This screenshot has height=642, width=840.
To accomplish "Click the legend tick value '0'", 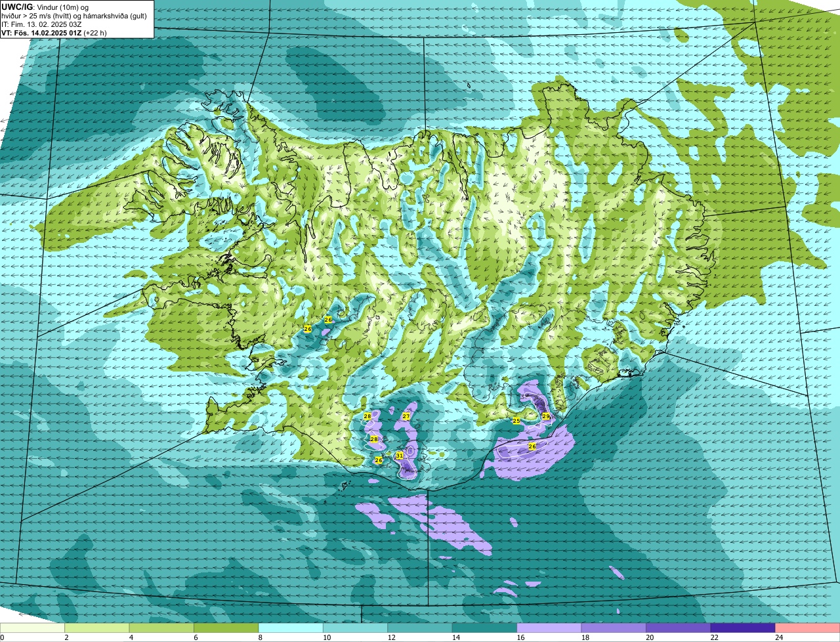I will [x=2, y=637].
